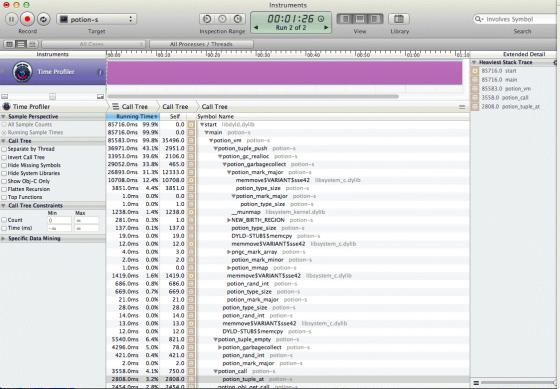Open All Processes / Threads filter
Image resolution: width=560 pixels, height=389 pixels.
(x=201, y=44)
